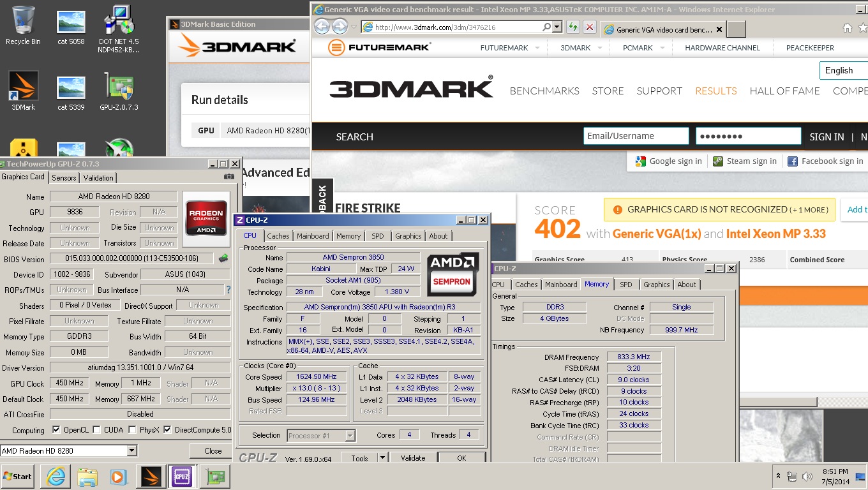868x490 pixels.
Task: Switch to CPU-Z in the taskbar
Action: click(182, 477)
